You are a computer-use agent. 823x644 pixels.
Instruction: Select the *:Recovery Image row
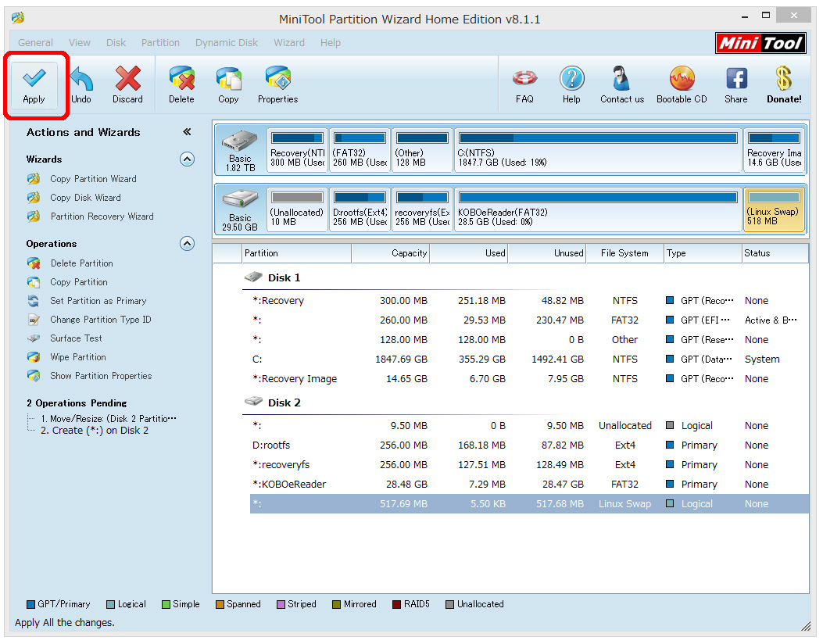coord(529,379)
